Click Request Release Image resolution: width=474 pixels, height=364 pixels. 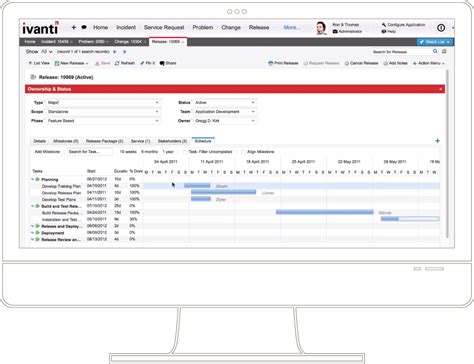tap(321, 63)
